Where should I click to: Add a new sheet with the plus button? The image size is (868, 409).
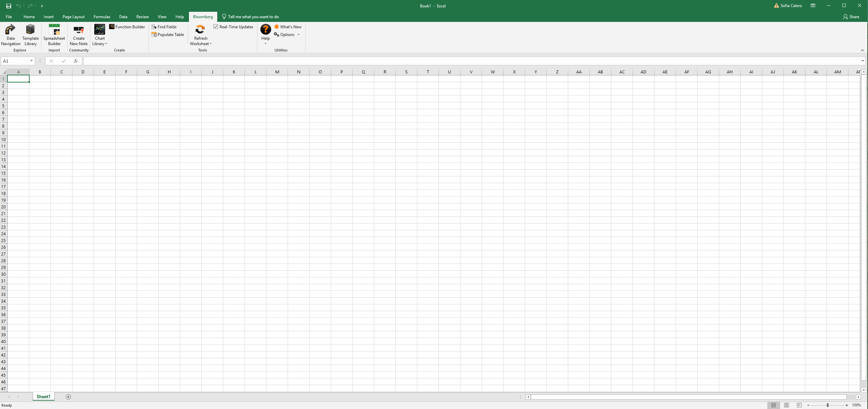(68, 397)
